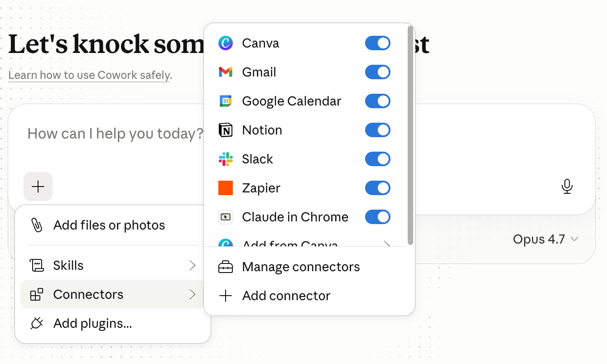Choose the Add plugins menu item
Screen dimensions: 607x364
click(92, 323)
